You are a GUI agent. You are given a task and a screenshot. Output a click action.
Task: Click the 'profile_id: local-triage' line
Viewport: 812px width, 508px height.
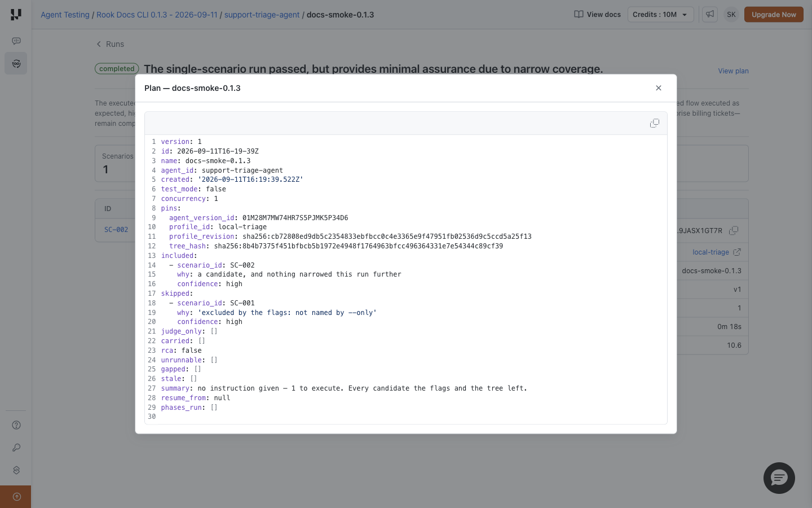[218, 227]
